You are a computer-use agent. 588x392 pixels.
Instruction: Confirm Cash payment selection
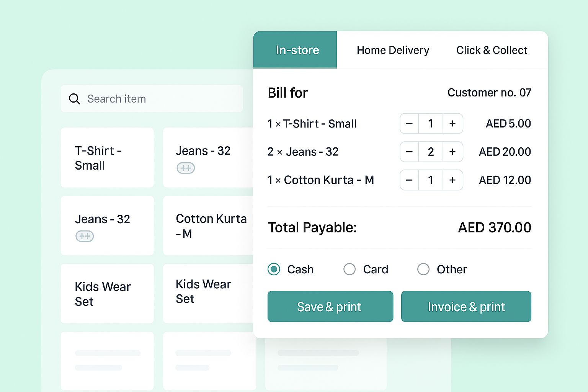tap(274, 269)
